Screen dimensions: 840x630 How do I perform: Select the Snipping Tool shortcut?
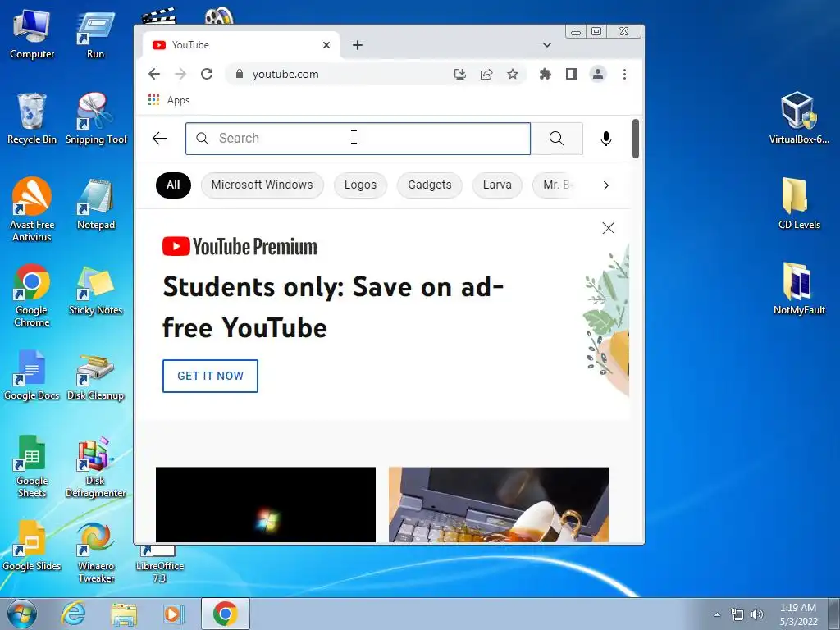pyautogui.click(x=96, y=119)
